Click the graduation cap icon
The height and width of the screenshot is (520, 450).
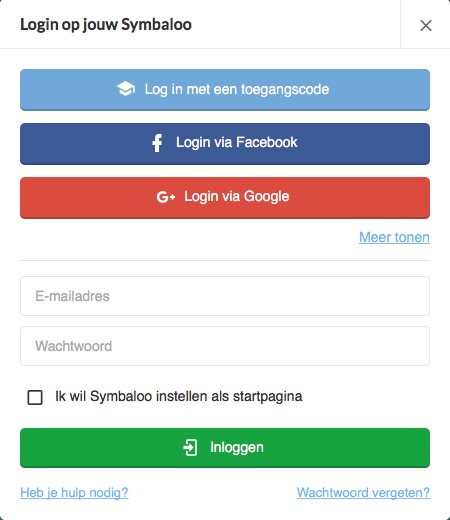pos(126,89)
